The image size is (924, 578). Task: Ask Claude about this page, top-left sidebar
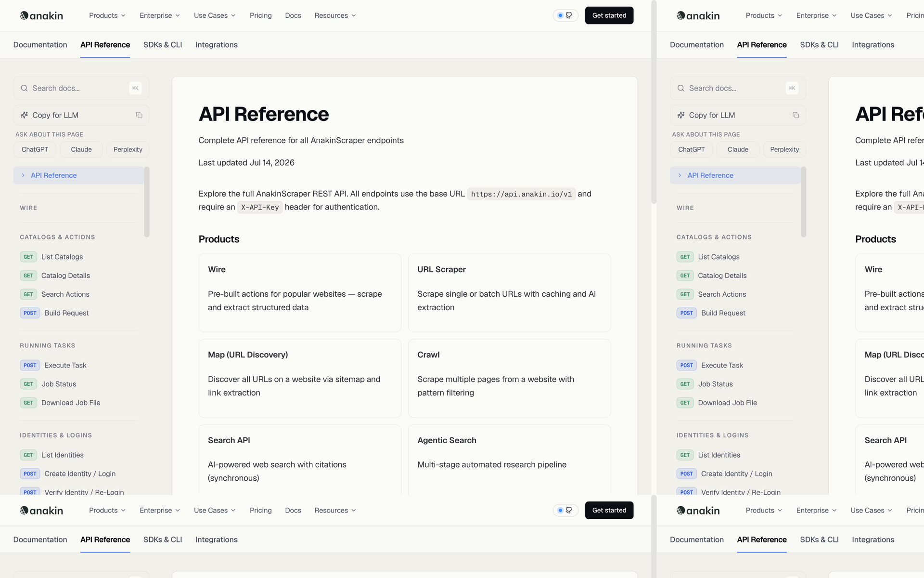tap(81, 149)
